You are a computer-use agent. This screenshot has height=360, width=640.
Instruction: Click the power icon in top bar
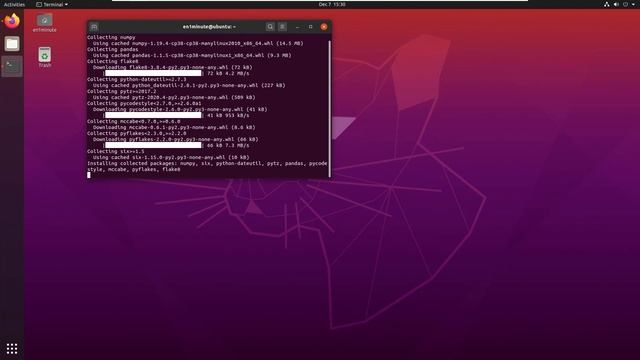625,4
